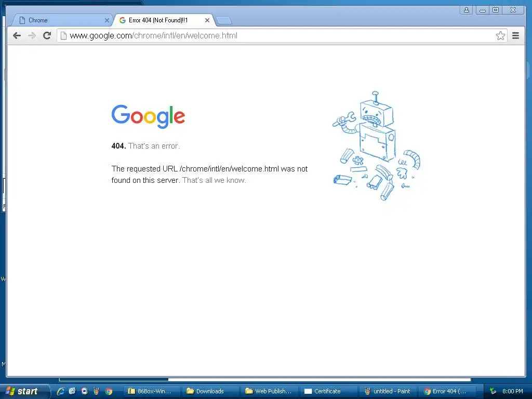Screen dimensions: 532x399
Task: Click the second quick launch icon with the e
Action: point(72,391)
